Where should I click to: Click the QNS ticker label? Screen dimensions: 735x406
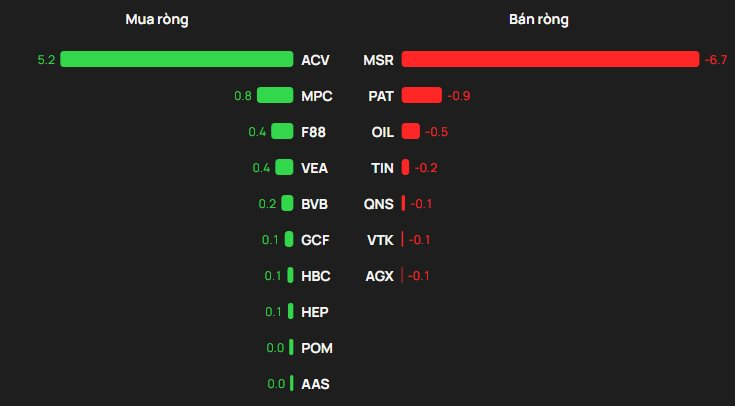click(x=380, y=204)
